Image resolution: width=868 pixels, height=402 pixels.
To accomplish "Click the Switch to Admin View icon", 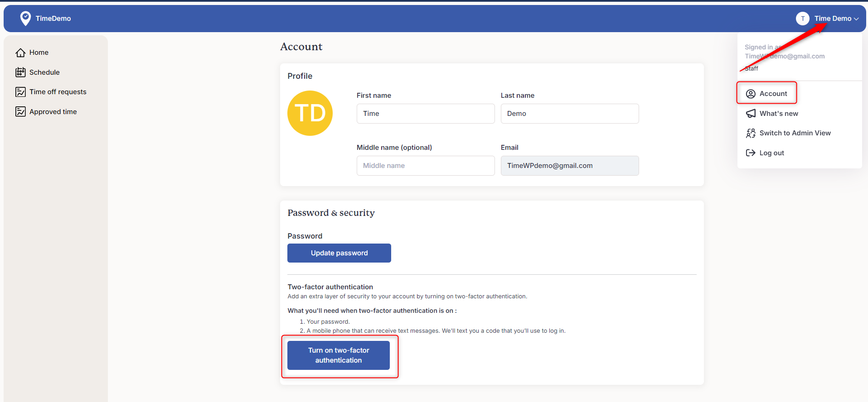I will click(x=751, y=133).
